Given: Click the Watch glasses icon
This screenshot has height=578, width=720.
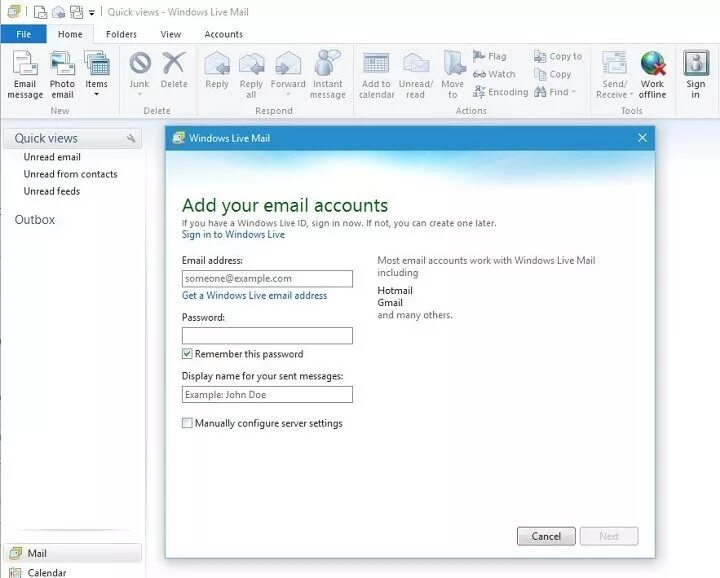Looking at the screenshot, I should click(x=479, y=74).
